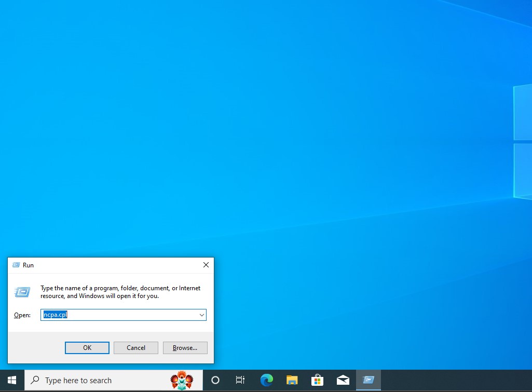Open the Start menu

click(x=11, y=380)
